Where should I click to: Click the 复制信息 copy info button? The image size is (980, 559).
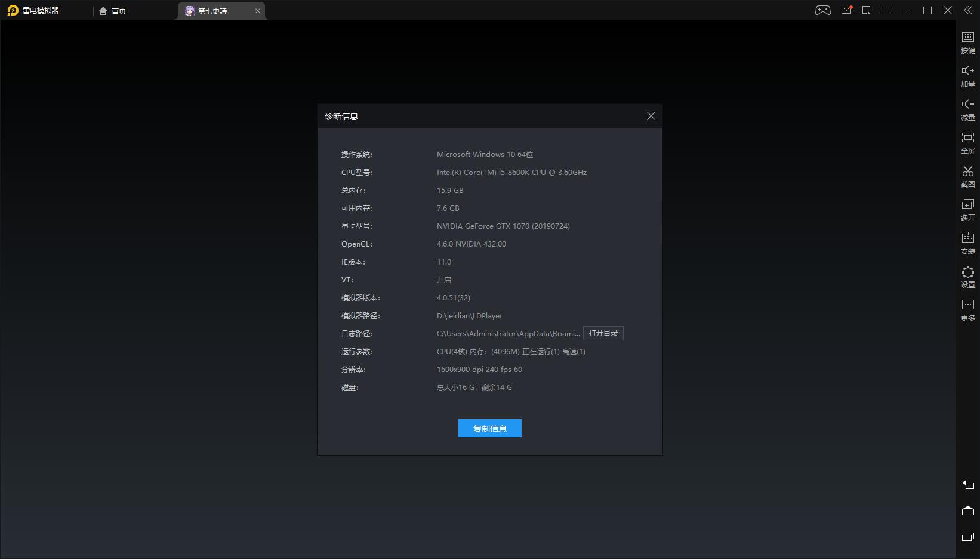coord(489,428)
